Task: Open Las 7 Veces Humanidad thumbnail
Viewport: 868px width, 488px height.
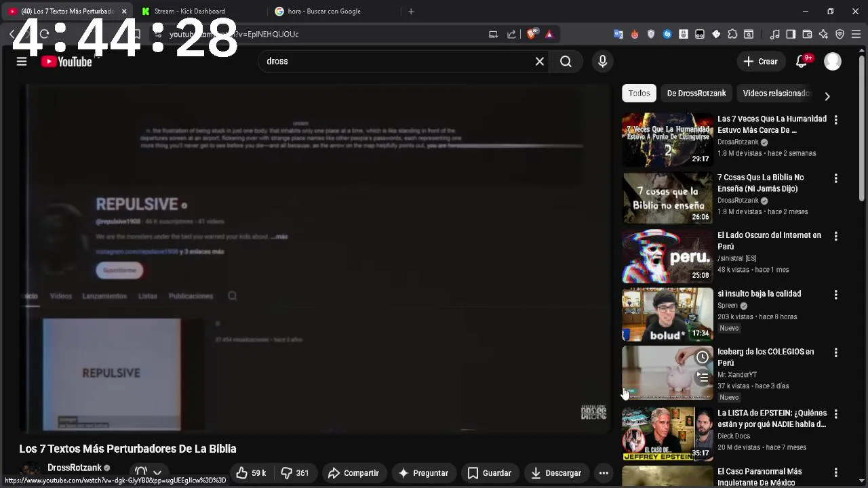Action: click(x=667, y=140)
